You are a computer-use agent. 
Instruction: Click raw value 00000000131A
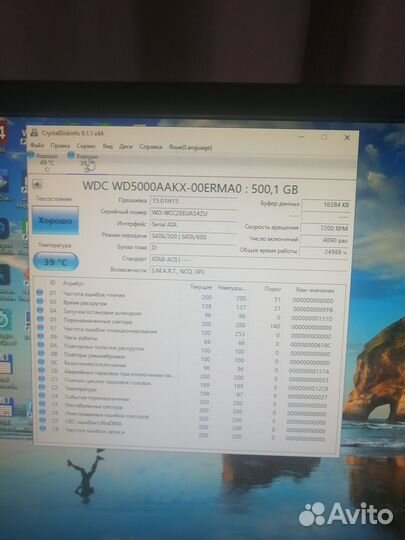click(x=309, y=371)
